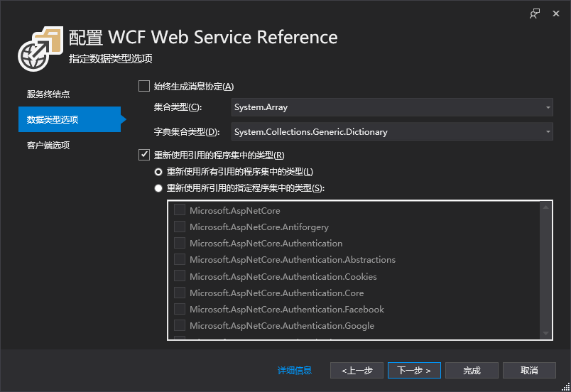Image resolution: width=571 pixels, height=392 pixels.
Task: Check the Microsoft.AspNetCore assembly checkbox
Action: click(x=180, y=210)
